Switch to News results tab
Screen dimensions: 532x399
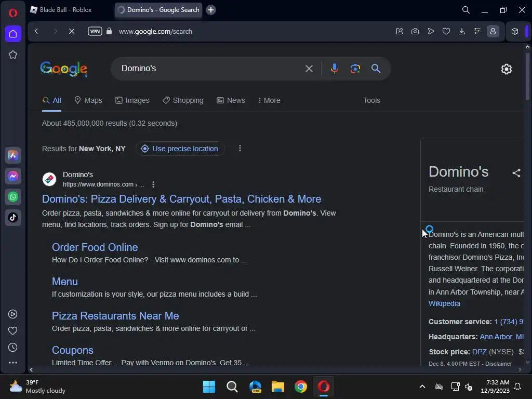[x=231, y=100]
